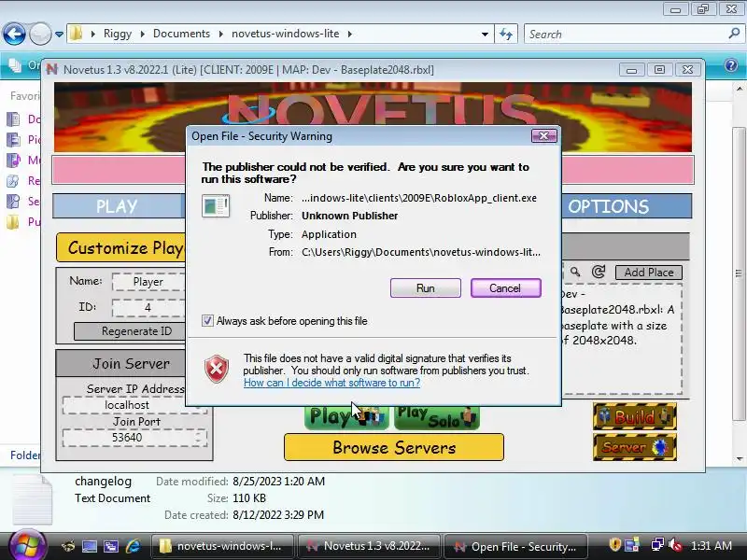Click the Novetus title bar N icon

pos(51,69)
